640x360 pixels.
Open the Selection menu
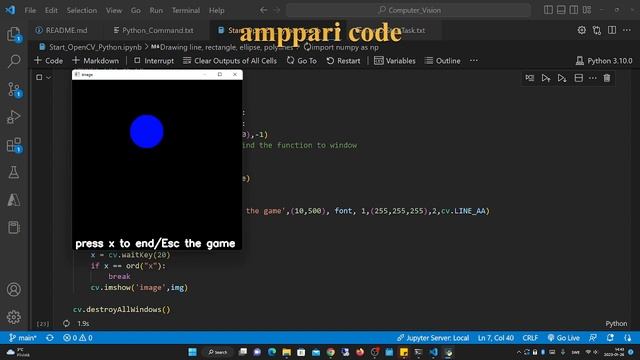[82, 10]
